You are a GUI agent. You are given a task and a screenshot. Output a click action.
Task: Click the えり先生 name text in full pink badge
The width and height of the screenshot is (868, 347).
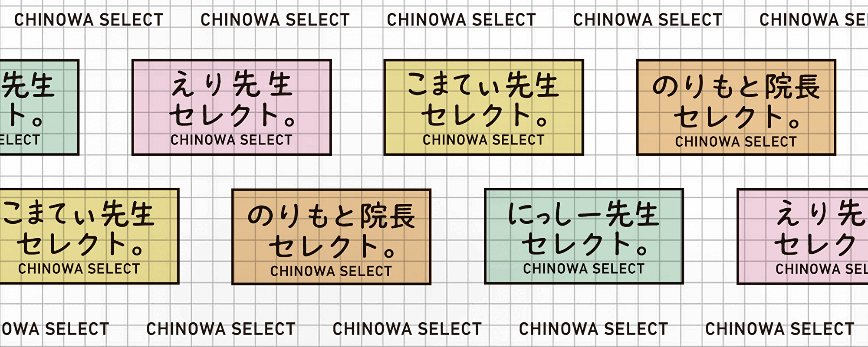point(231,84)
